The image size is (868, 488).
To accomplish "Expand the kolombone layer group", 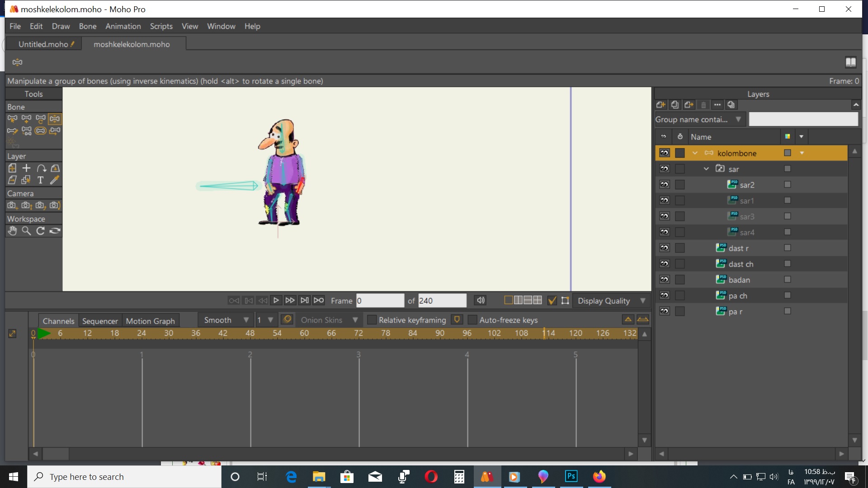I will coord(694,153).
